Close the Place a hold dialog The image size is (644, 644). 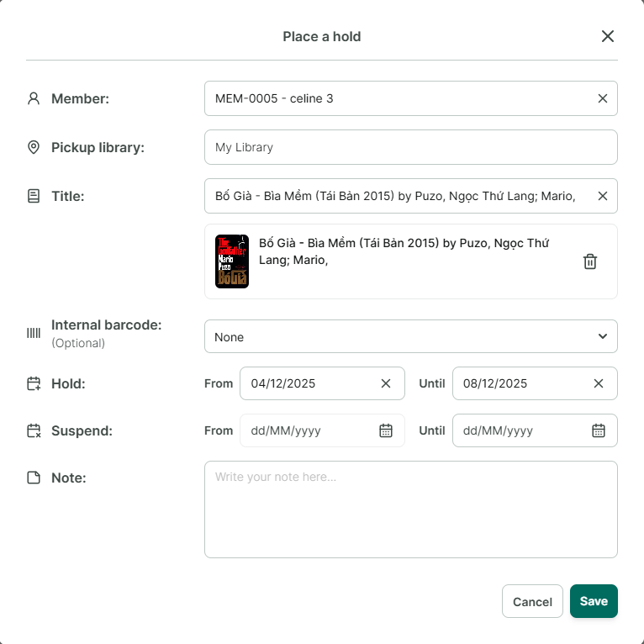(x=608, y=36)
